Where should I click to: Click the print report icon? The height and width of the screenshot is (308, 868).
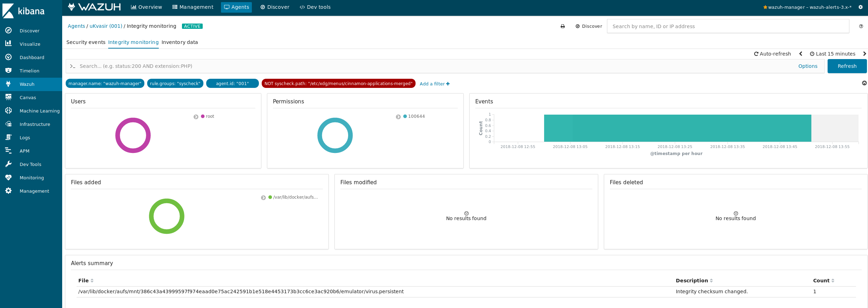pos(563,26)
